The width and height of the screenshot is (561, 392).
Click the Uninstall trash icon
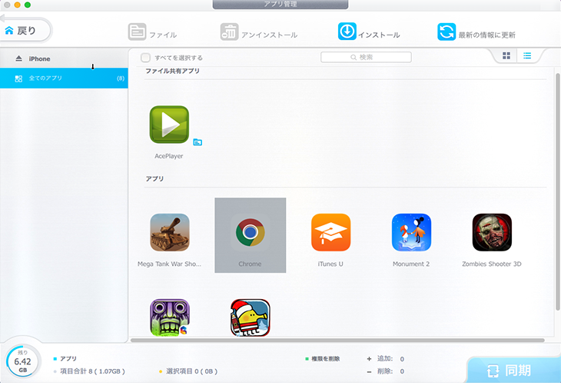coord(229,32)
